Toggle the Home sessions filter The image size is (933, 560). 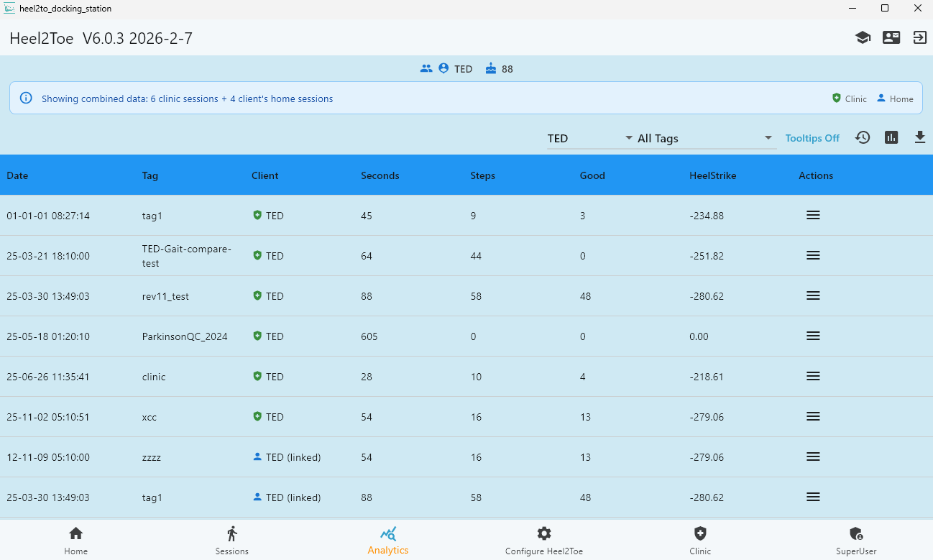895,98
